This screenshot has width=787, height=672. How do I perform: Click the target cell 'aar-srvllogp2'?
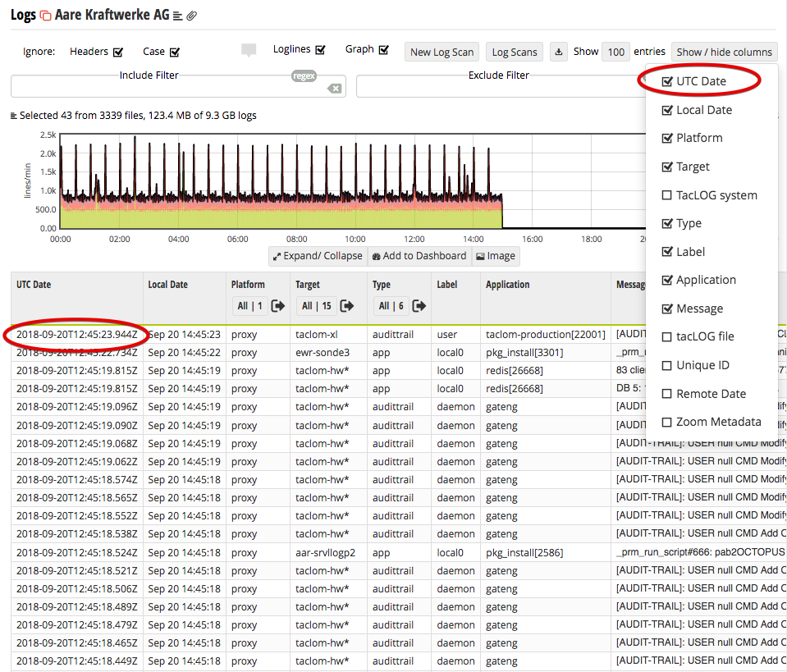click(x=325, y=552)
